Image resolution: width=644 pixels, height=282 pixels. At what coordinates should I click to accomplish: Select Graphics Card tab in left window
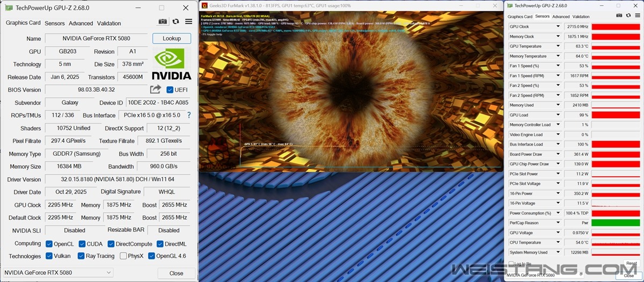(23, 23)
